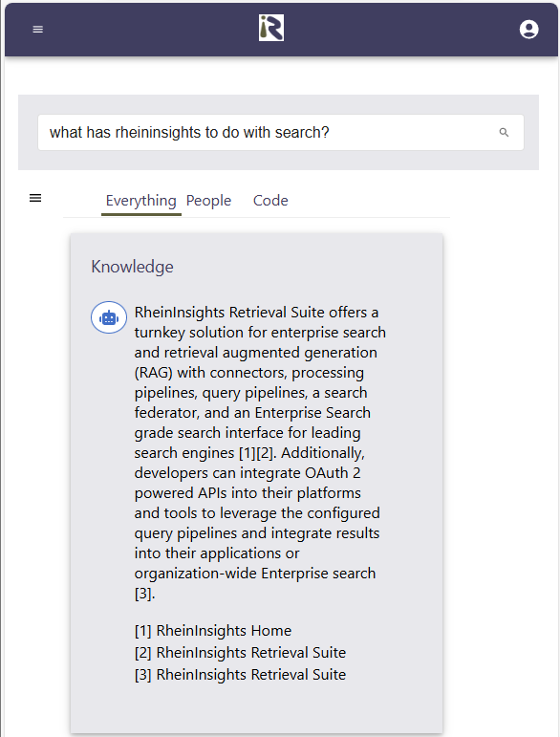Screen dimensions: 560x737
Task: Click the magnifier search icon
Action: pyautogui.click(x=504, y=133)
